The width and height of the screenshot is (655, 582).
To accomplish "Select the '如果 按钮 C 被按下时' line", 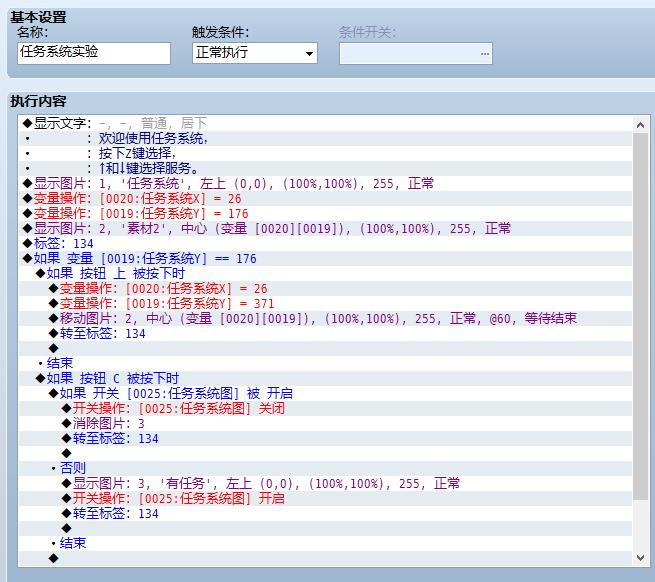I will [325, 379].
